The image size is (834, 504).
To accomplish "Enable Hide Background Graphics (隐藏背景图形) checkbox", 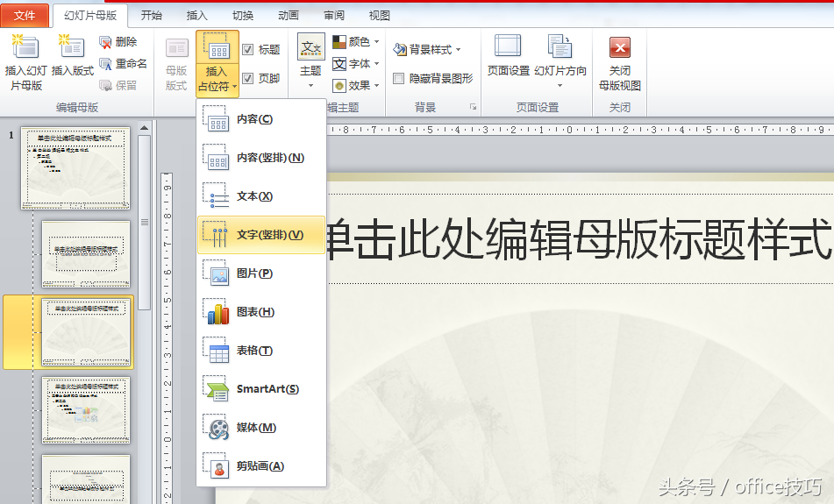I will point(398,78).
